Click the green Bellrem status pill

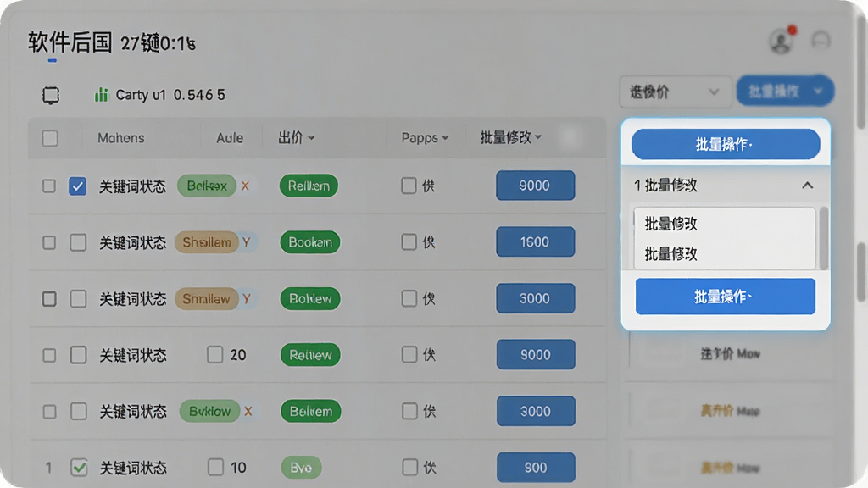pos(311,411)
